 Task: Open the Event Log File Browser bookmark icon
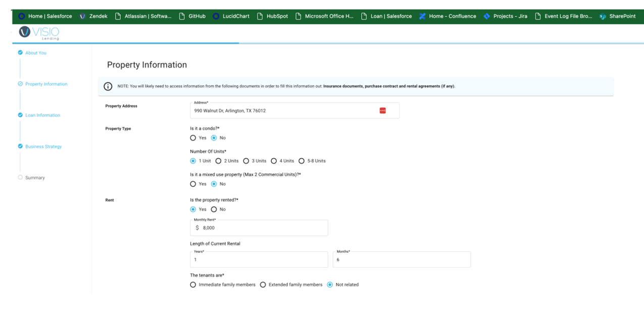tap(538, 16)
